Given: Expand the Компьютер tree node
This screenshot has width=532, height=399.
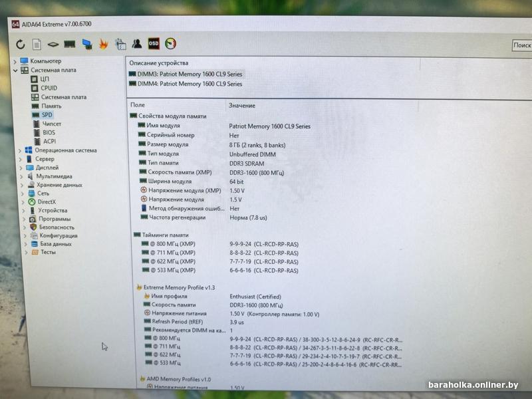Looking at the screenshot, I should click(x=15, y=61).
